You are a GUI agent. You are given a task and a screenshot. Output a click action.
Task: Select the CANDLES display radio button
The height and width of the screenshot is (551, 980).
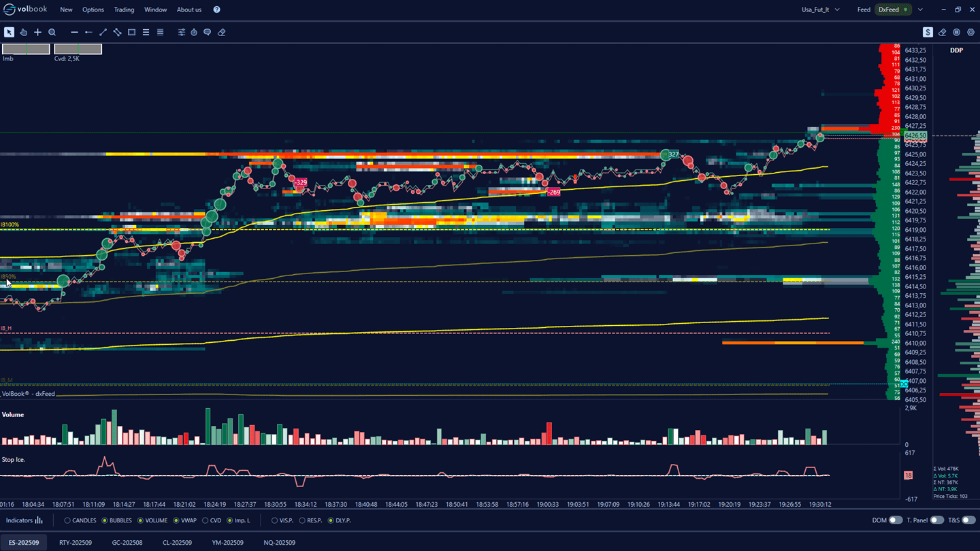[67, 520]
